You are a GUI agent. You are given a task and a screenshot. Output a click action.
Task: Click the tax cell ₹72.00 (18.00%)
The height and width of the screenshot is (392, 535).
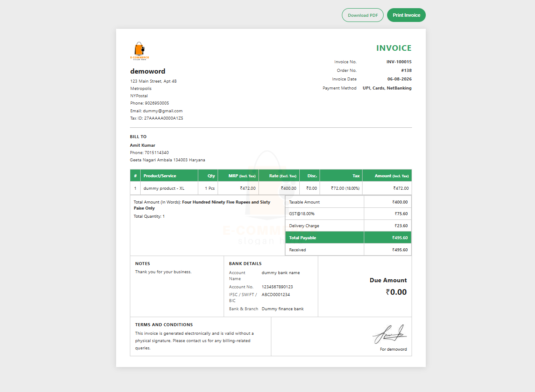coord(341,188)
